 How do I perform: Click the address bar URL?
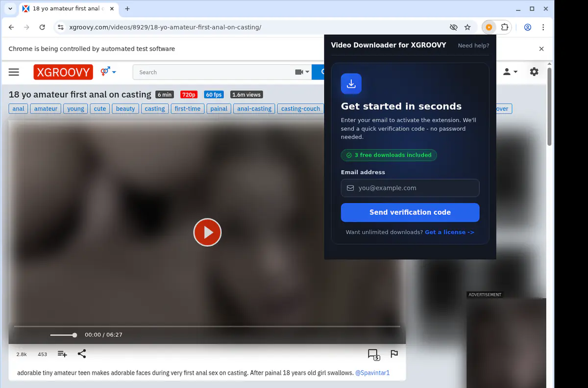[x=165, y=27]
